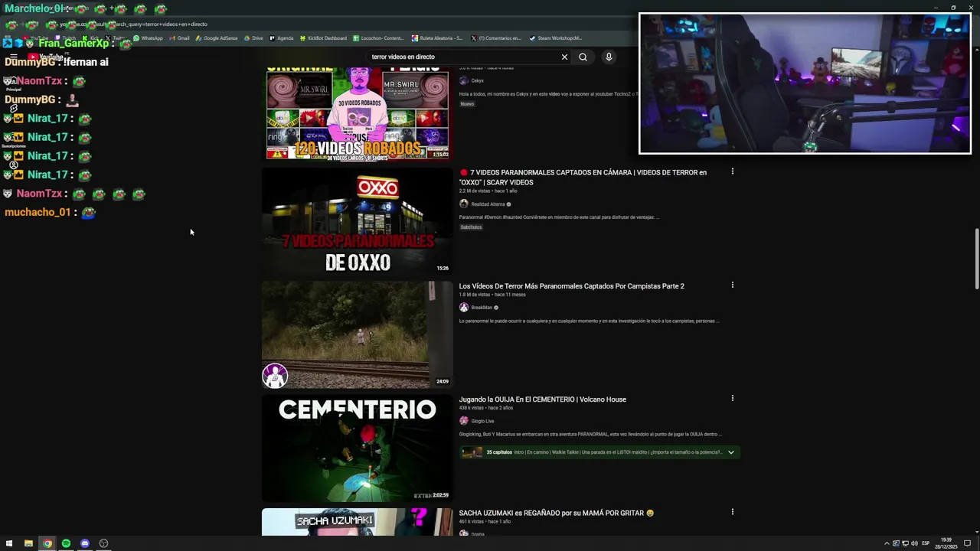Open Jugando la OUIJA En El CEMENTERIO title

542,399
